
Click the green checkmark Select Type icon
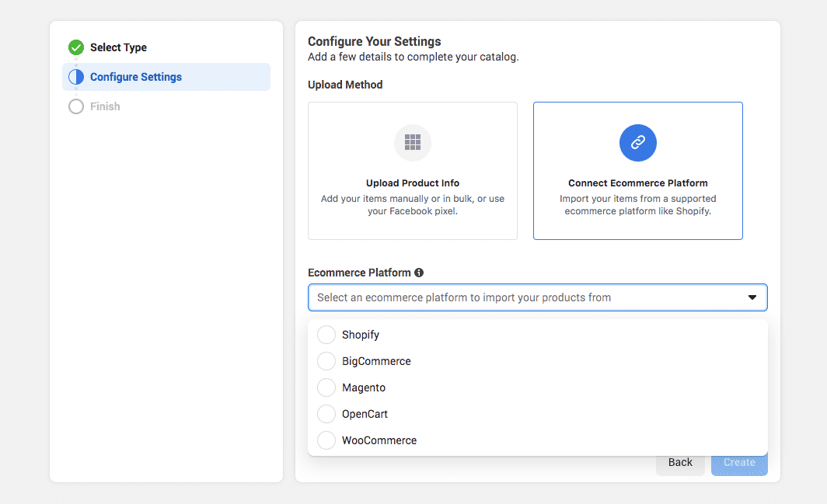pyautogui.click(x=76, y=47)
